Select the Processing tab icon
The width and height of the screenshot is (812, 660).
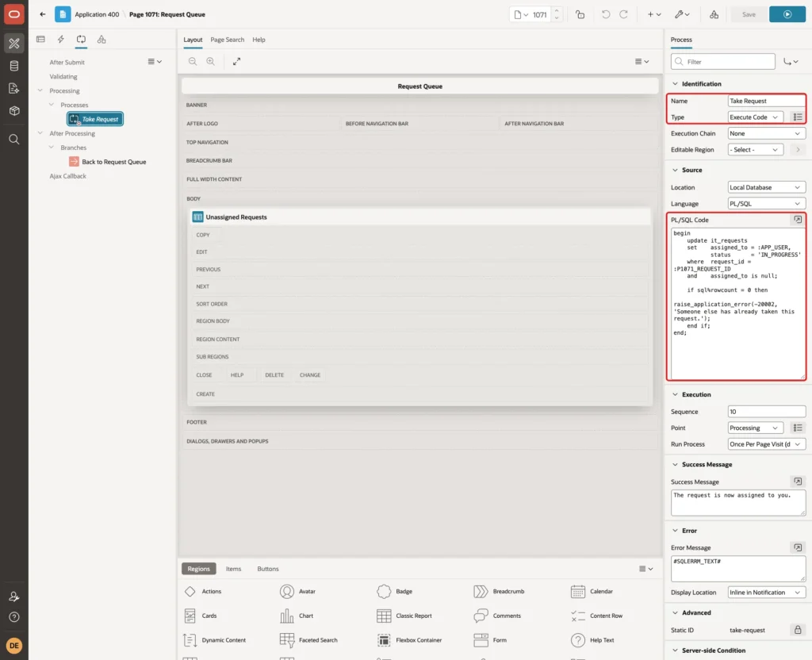[81, 40]
